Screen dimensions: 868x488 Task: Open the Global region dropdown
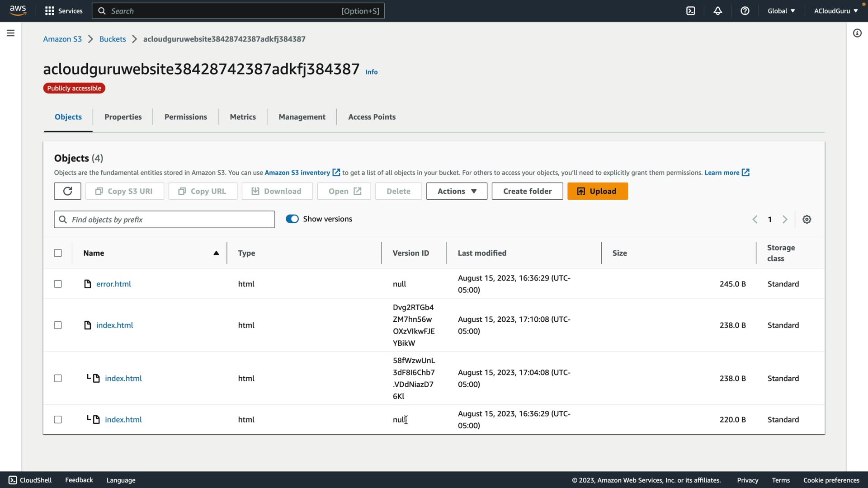781,11
